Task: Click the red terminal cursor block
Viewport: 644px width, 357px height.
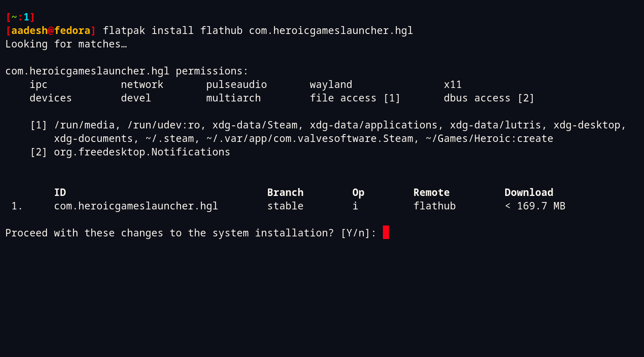Action: (386, 232)
